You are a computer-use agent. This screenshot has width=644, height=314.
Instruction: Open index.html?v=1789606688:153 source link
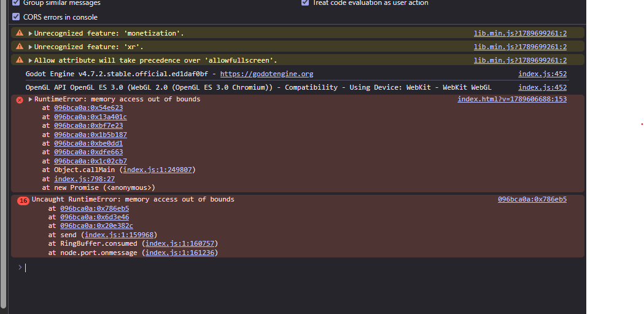pyautogui.click(x=512, y=99)
